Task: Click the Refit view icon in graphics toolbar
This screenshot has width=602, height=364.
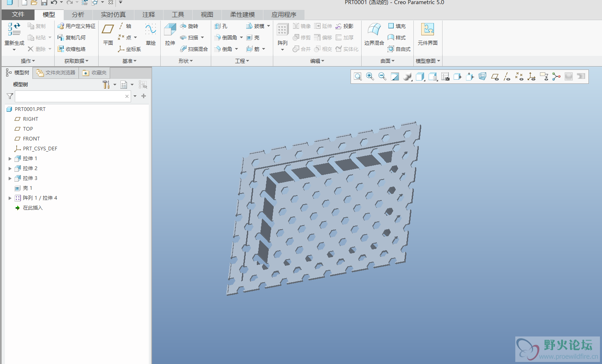Action: click(x=358, y=76)
